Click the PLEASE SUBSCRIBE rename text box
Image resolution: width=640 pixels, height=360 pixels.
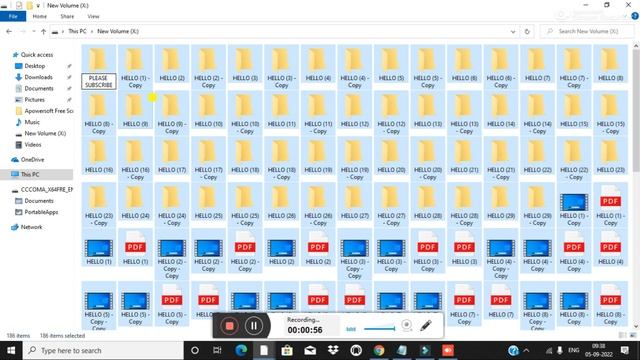tap(99, 81)
